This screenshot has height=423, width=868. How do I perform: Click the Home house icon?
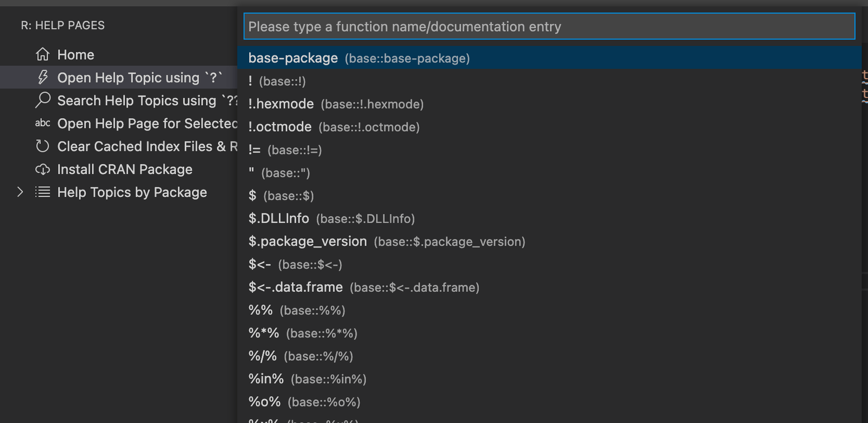point(42,54)
